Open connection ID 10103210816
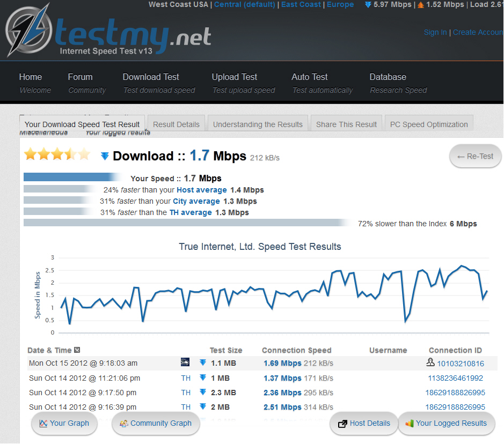 (x=461, y=364)
